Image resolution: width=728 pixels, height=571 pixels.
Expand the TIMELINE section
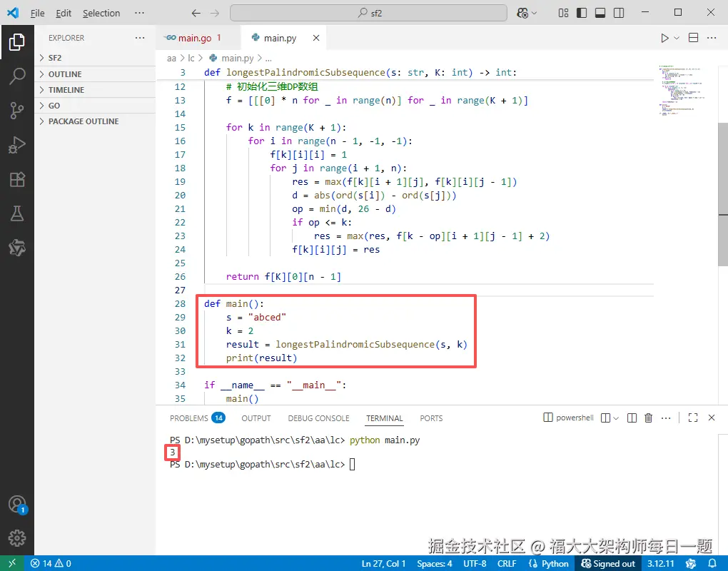tap(95, 90)
